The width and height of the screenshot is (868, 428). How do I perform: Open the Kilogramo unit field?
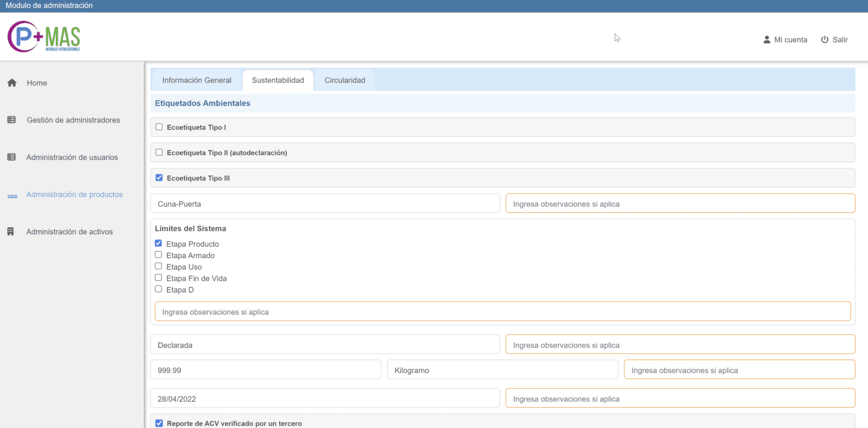point(502,370)
